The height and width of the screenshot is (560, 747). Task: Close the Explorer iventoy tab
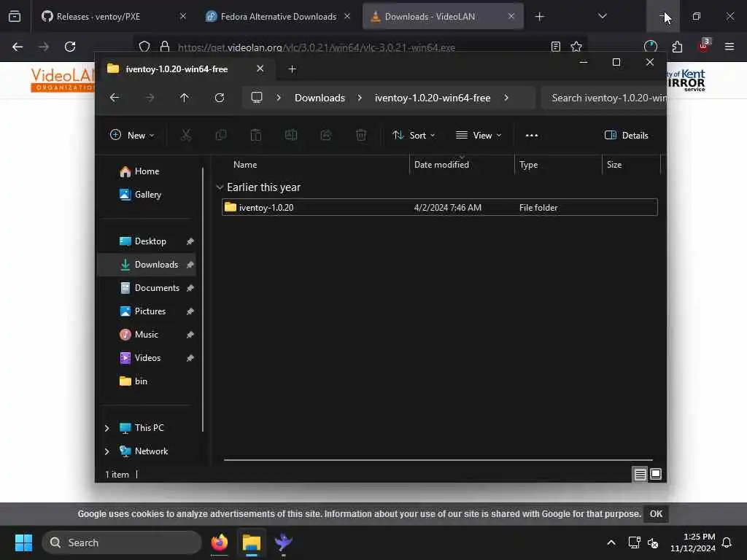click(260, 69)
